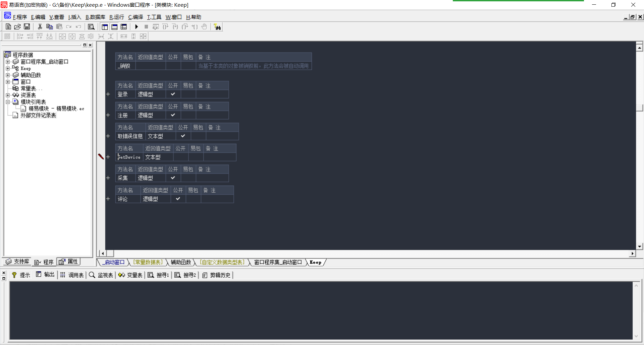
Task: Save the program with the floppy icon
Action: tap(27, 27)
